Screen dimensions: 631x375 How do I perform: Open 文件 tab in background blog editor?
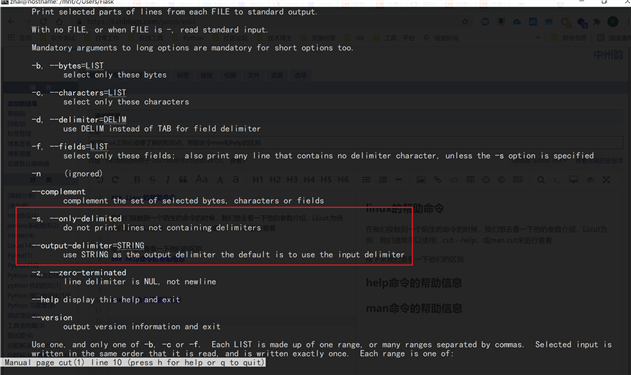(253, 75)
